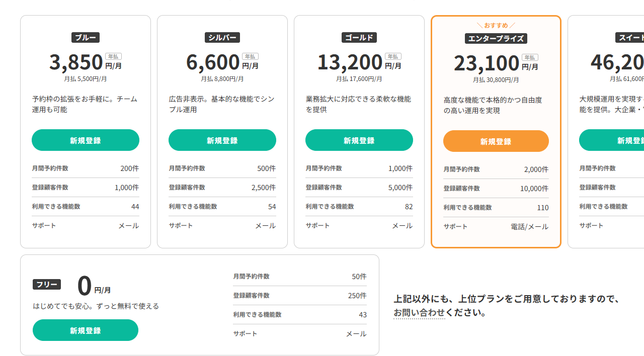Click はじめてでも安心 free plan description
Screen dimensions: 644x356
pos(96,306)
